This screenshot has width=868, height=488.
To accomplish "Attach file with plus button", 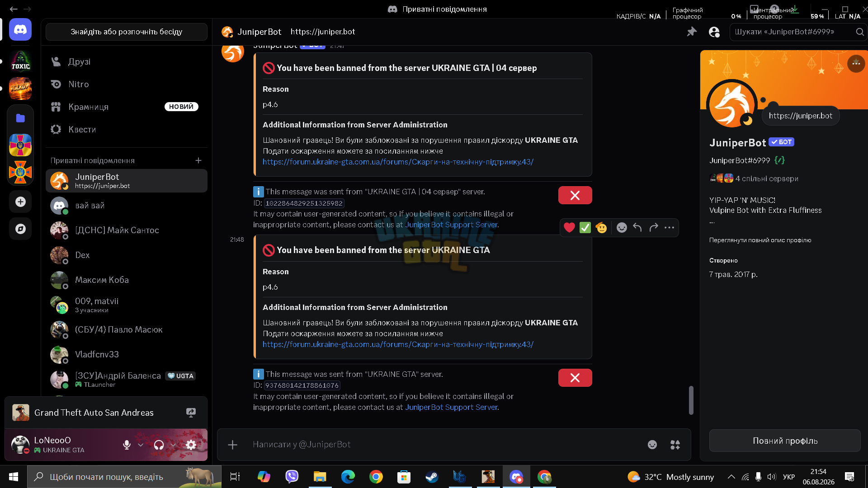I will pos(232,445).
